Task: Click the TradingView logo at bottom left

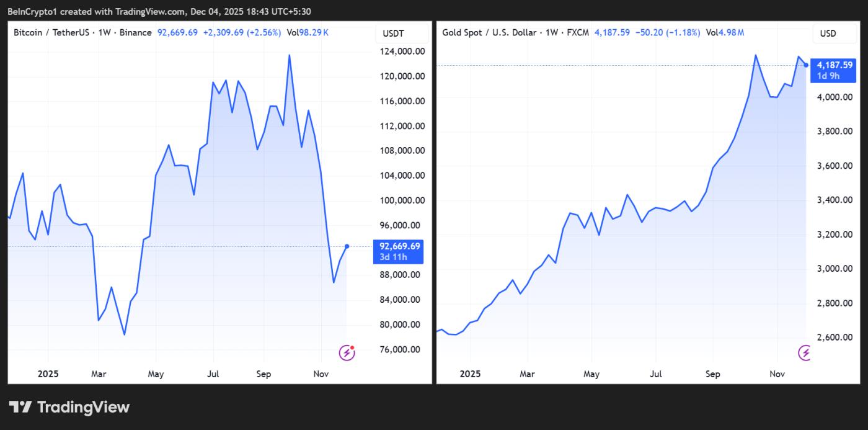Action: [x=69, y=407]
